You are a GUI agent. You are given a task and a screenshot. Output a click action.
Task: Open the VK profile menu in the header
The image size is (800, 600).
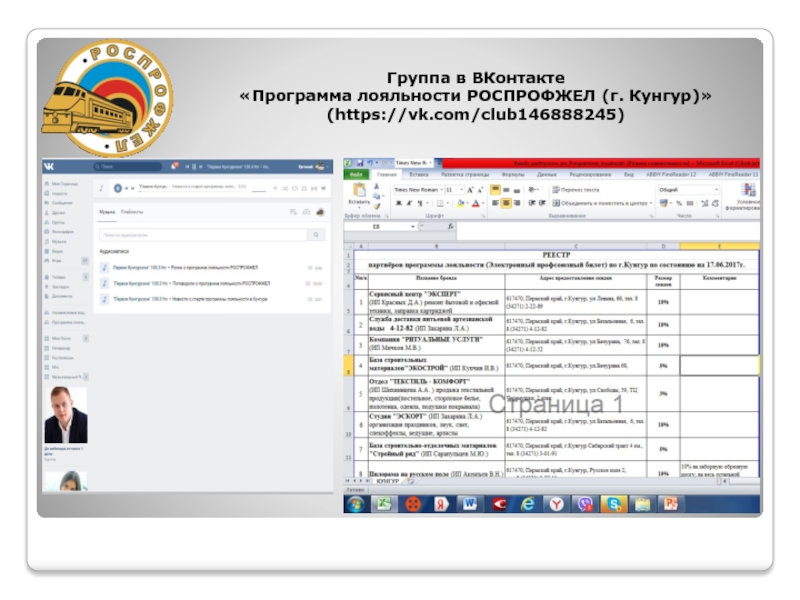(312, 166)
